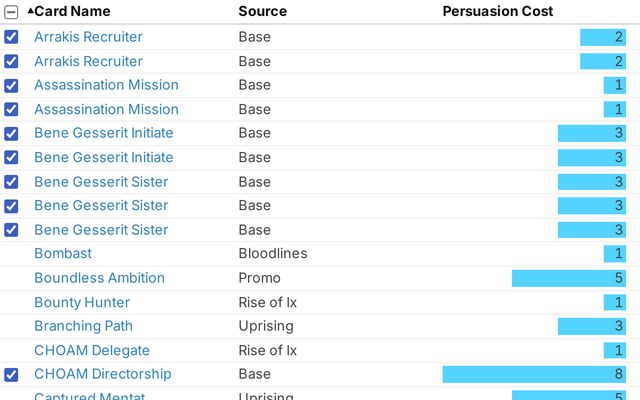This screenshot has width=640, height=400.
Task: Follow the Bounty Hunter card link
Action: pyautogui.click(x=82, y=302)
